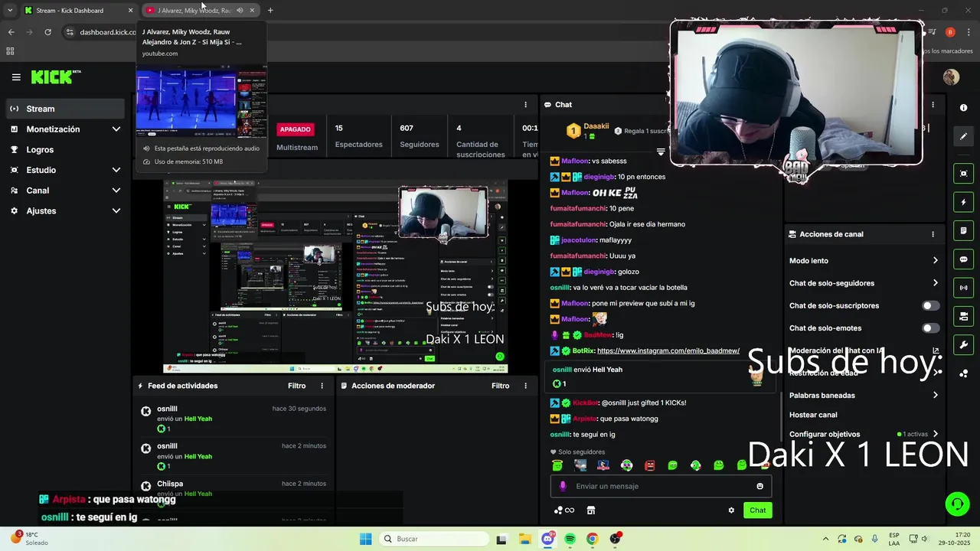Click the purple microphone icon in chat input
The image size is (980, 551).
pyautogui.click(x=563, y=486)
